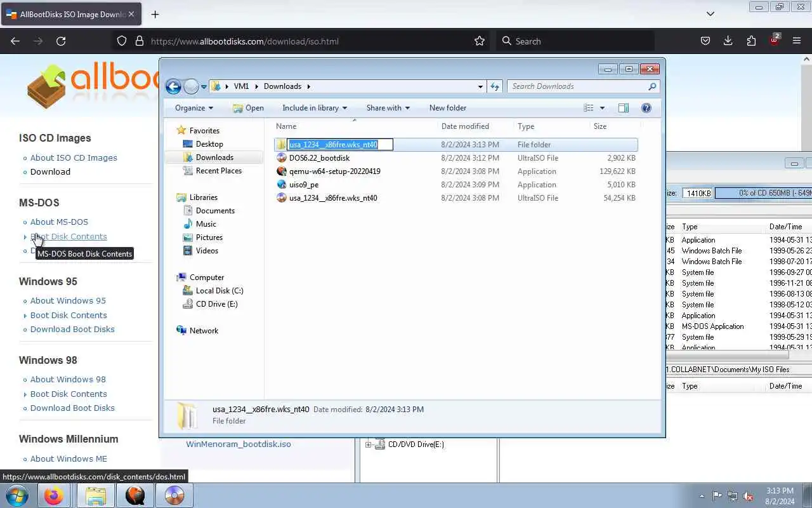Bookmark this page with star icon
Screen dimensions: 812x508
[x=480, y=41]
